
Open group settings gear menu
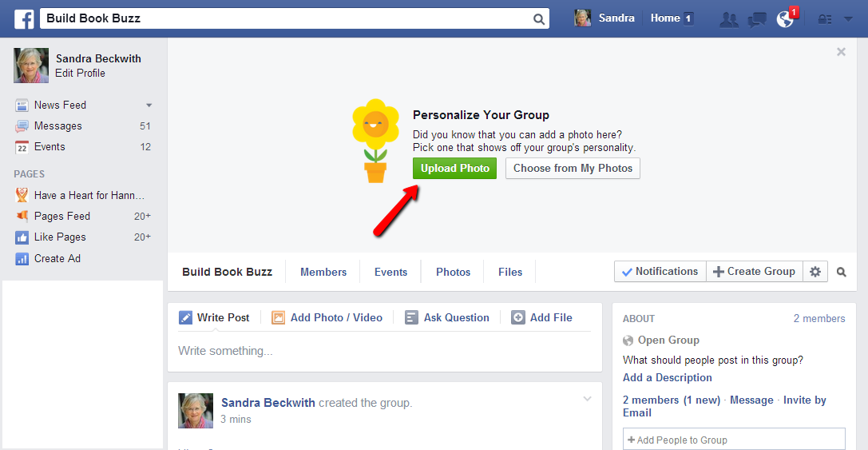(x=814, y=272)
